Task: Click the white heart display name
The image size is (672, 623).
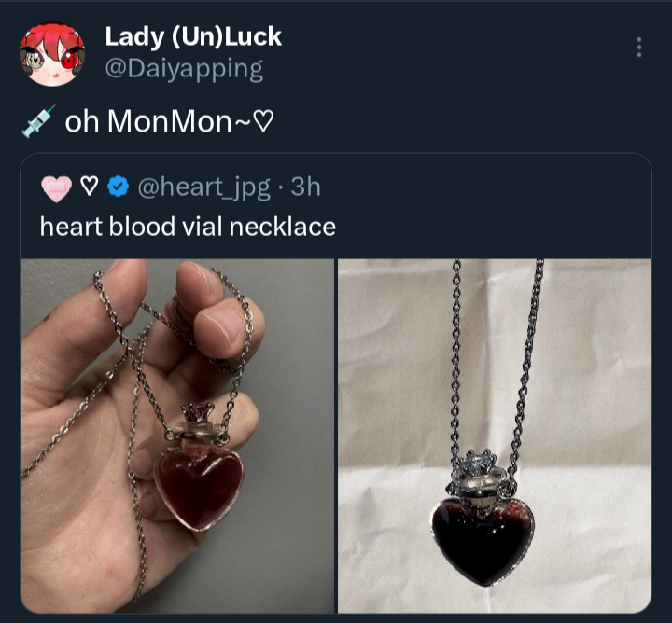Action: pos(90,187)
